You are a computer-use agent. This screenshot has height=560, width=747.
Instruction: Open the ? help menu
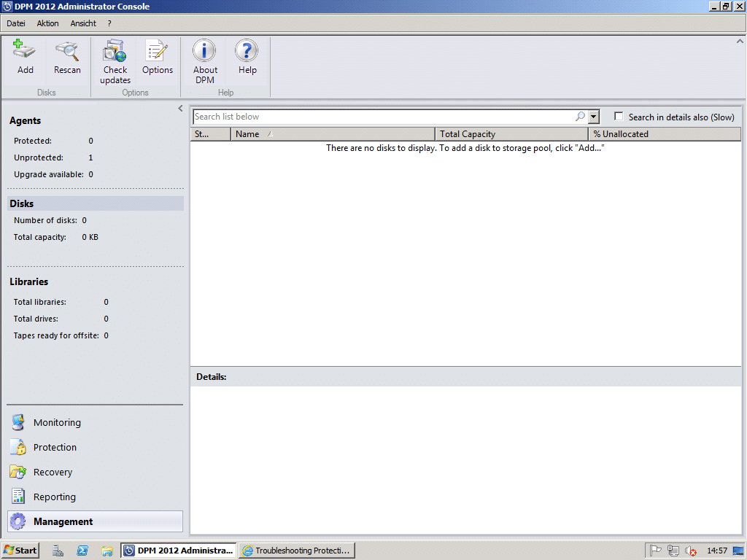(109, 23)
